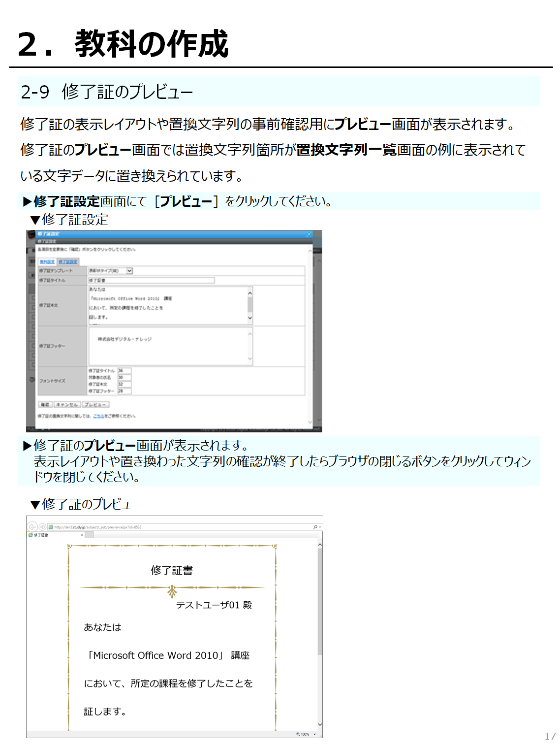The height and width of the screenshot is (747, 560).
Task: Expand the zoom level dropdown arrow
Action: (314, 734)
